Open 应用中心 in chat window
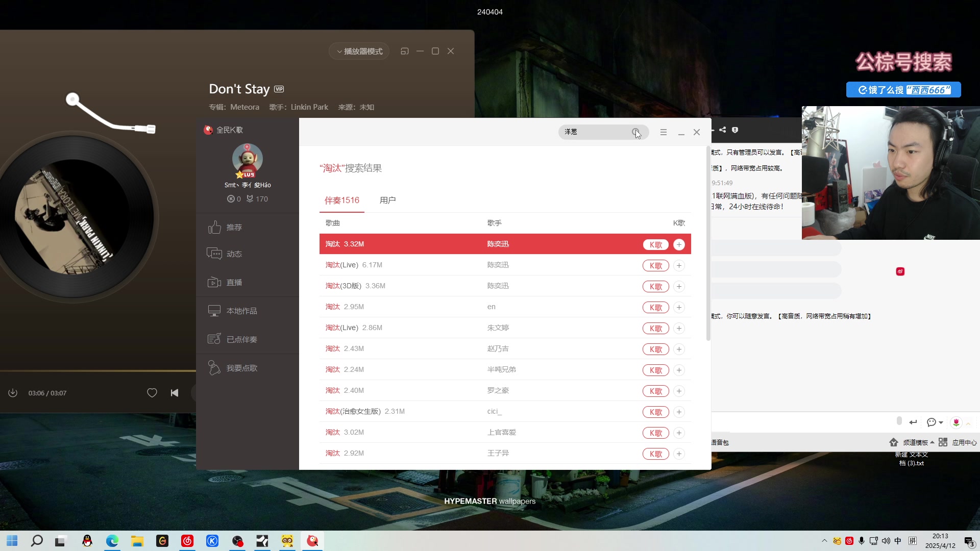The height and width of the screenshot is (551, 980). coord(958,442)
